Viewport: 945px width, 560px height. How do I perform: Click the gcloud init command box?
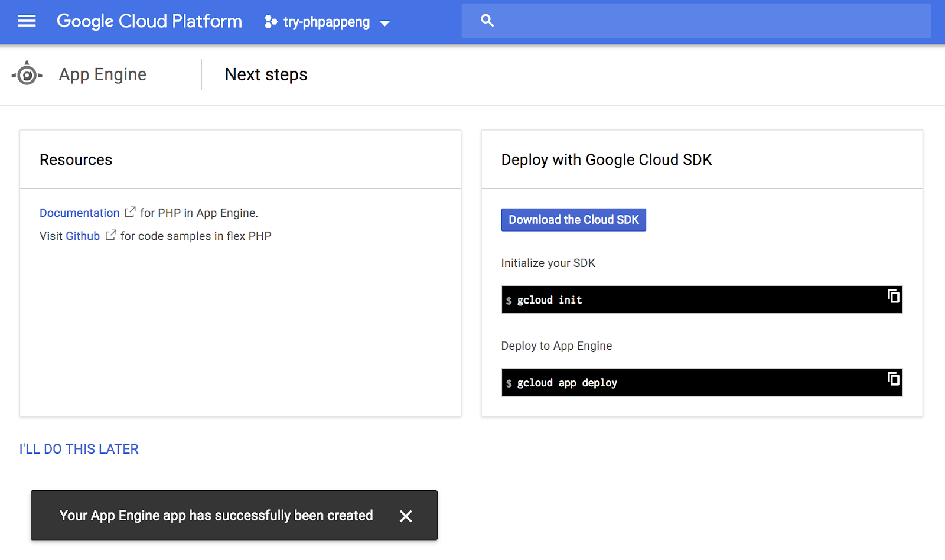coord(691,300)
